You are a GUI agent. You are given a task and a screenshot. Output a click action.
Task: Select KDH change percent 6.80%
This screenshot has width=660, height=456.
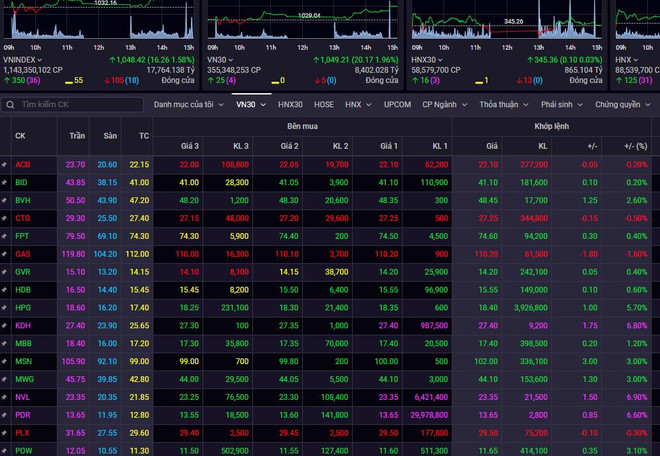[636, 325]
